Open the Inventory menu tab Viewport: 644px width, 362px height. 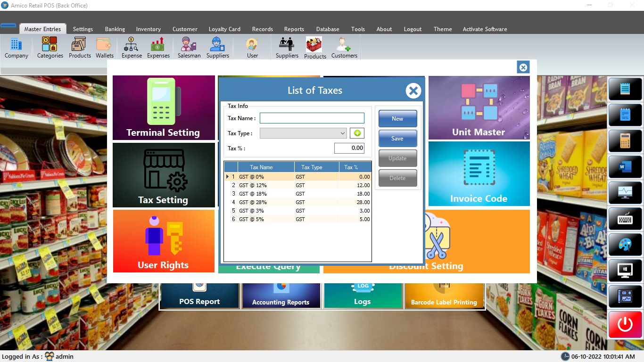click(x=149, y=29)
